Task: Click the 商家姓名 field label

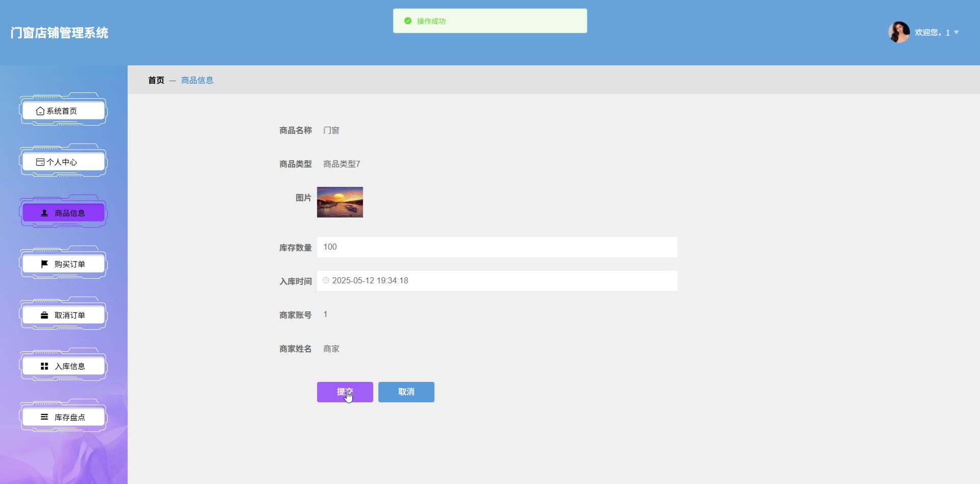Action: tap(296, 349)
